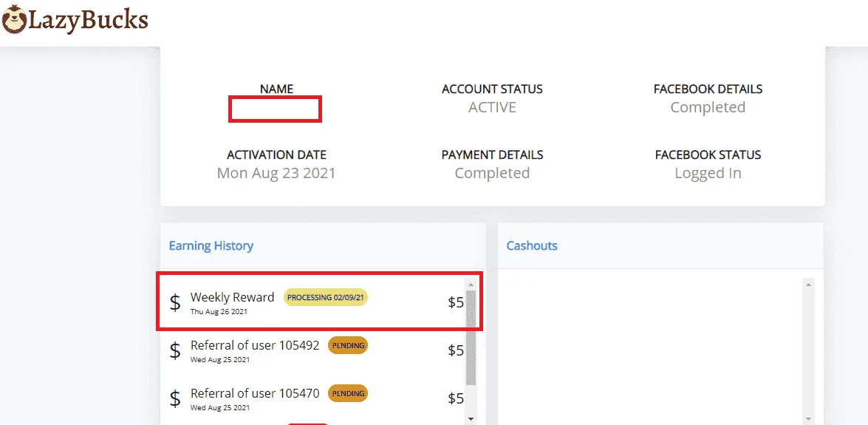The image size is (868, 425).
Task: Open the LazyBucks home link text
Action: tap(87, 20)
